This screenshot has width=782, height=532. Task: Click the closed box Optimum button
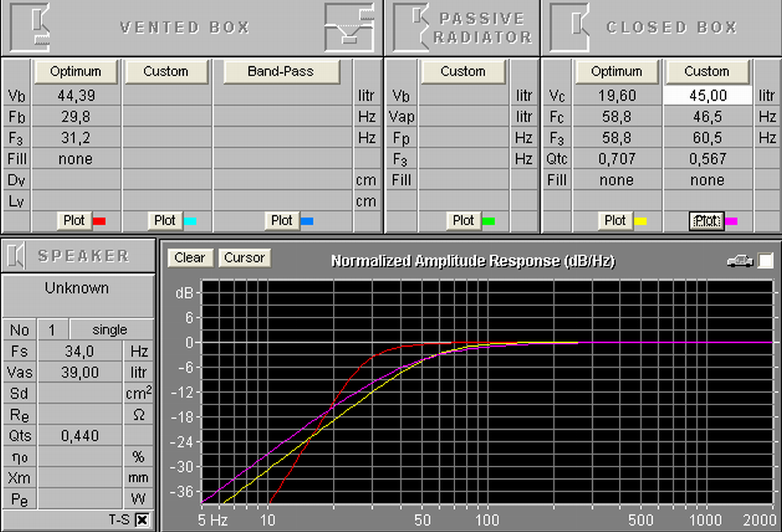(x=617, y=71)
